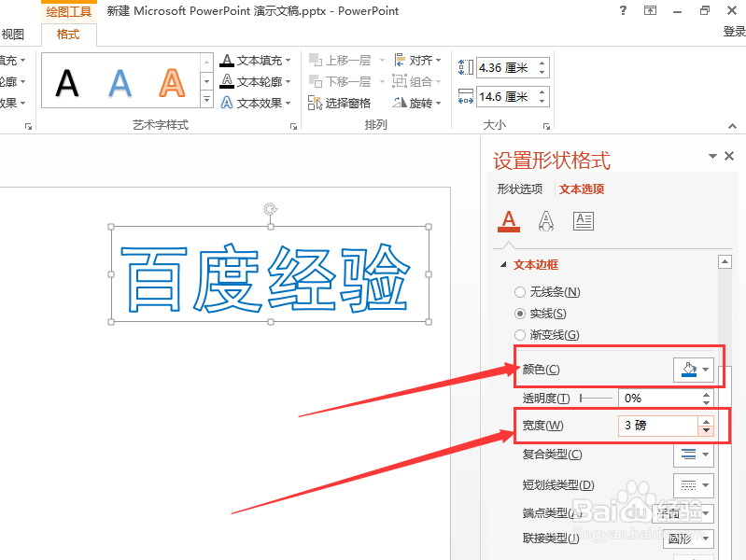Select the text effects icon in pane
Screen dimensions: 746x560
[x=545, y=221]
